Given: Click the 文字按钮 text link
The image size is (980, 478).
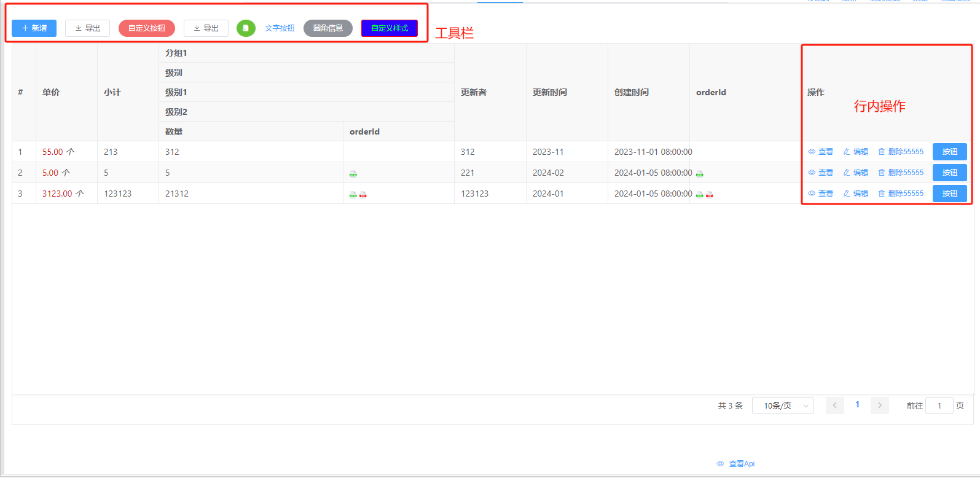Looking at the screenshot, I should coord(280,28).
